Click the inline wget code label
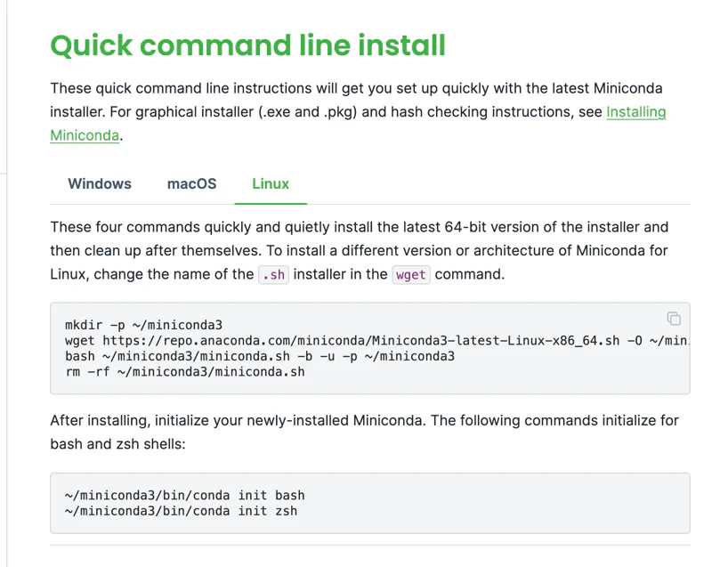This screenshot has width=728, height=567. pos(411,275)
